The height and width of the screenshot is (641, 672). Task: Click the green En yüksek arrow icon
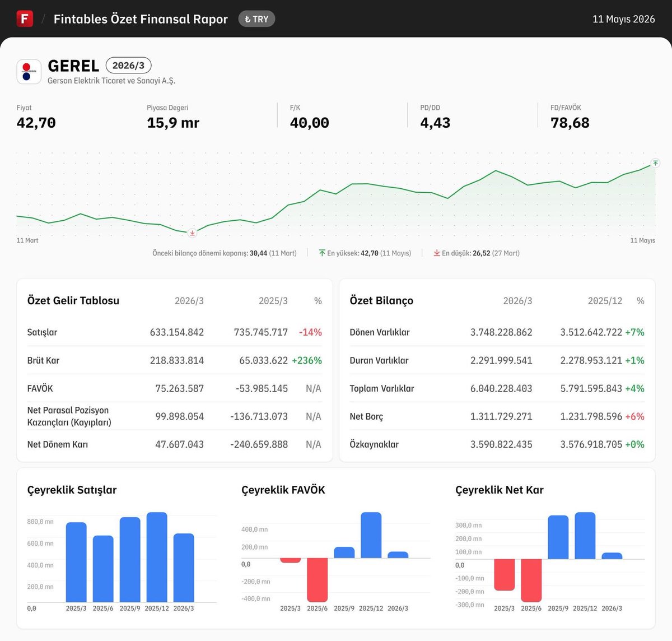click(322, 253)
